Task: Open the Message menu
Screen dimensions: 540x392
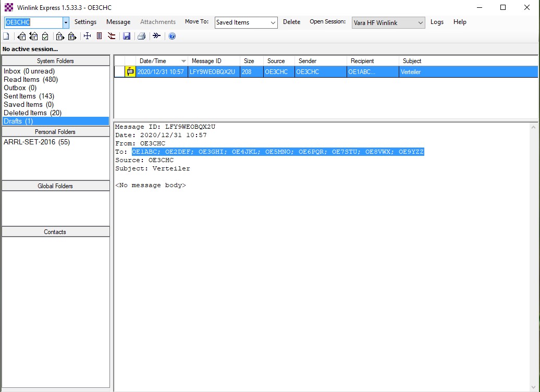Action: coord(118,22)
